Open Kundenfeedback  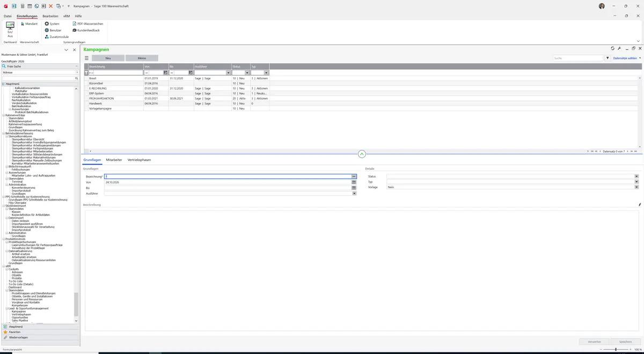point(86,31)
